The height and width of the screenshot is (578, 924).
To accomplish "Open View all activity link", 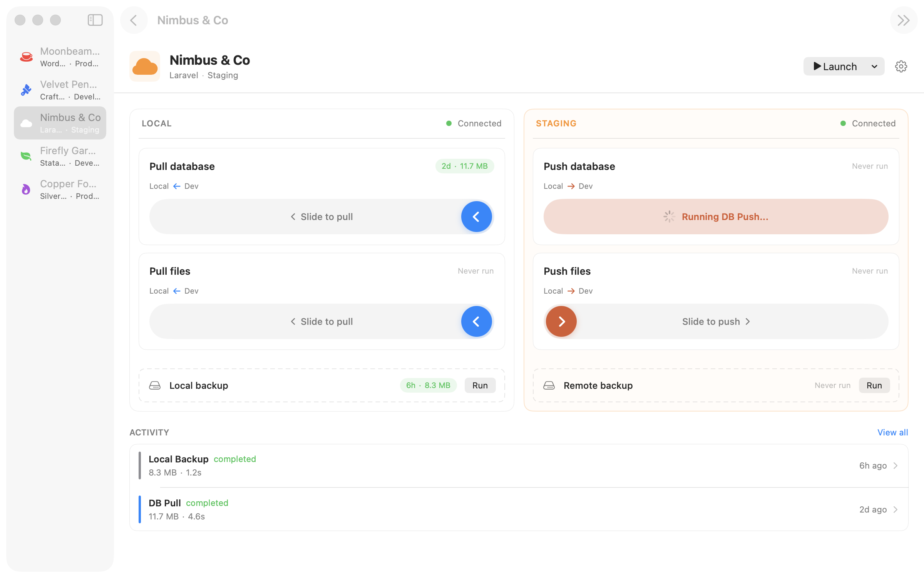I will click(892, 432).
